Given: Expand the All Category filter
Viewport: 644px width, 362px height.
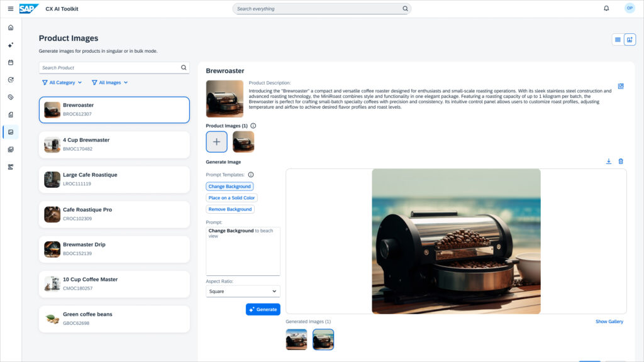Looking at the screenshot, I should pos(62,82).
